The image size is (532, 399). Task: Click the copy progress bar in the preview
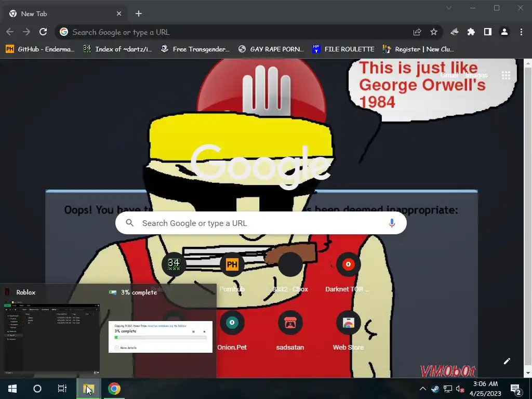tap(161, 338)
